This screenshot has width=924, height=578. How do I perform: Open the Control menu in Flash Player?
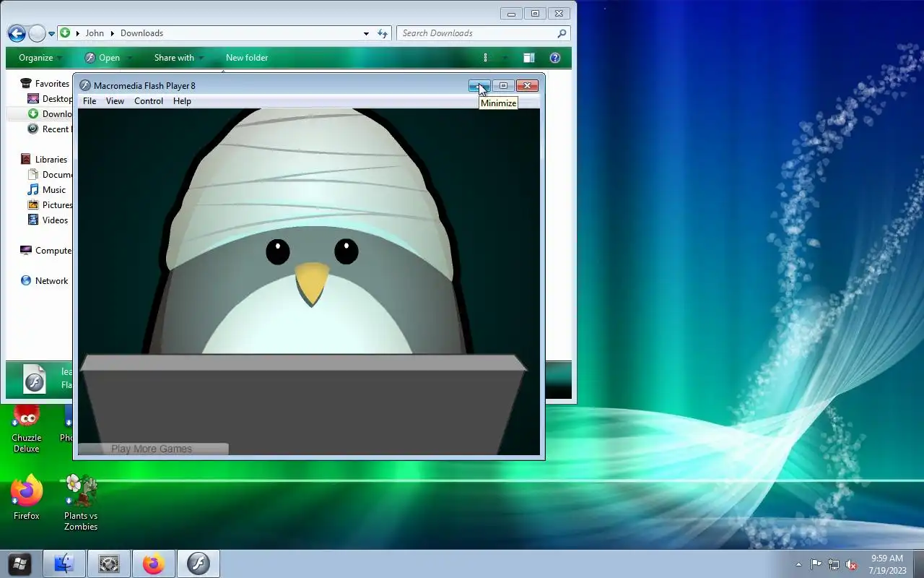[149, 101]
